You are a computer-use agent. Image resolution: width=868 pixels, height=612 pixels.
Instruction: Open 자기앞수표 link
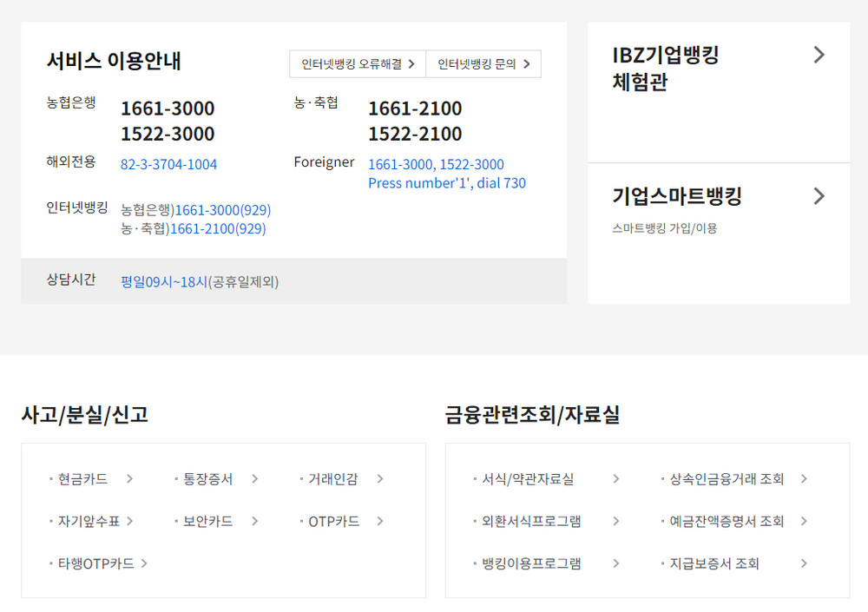pyautogui.click(x=89, y=521)
